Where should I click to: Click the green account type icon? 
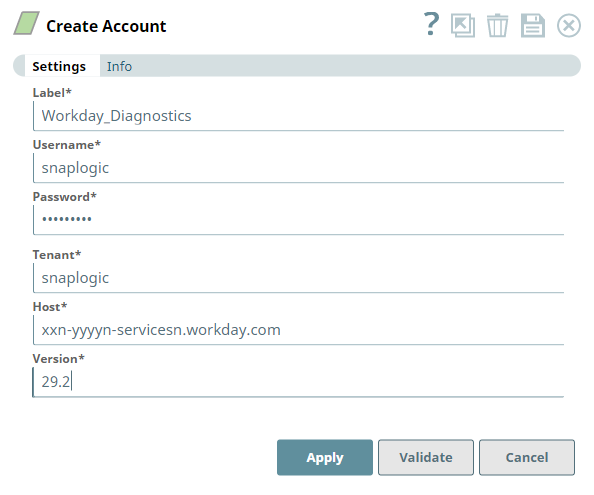coord(27,23)
